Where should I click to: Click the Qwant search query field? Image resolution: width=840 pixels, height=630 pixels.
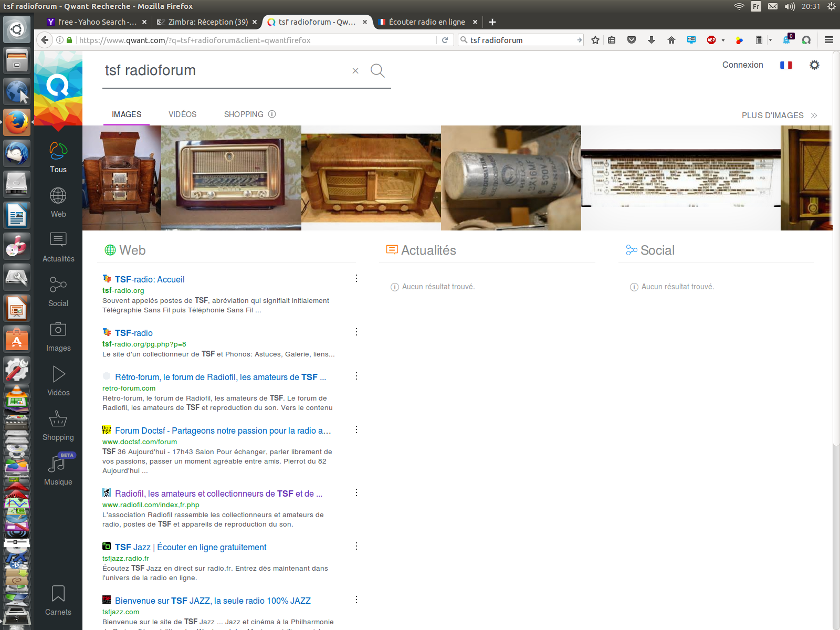[226, 70]
